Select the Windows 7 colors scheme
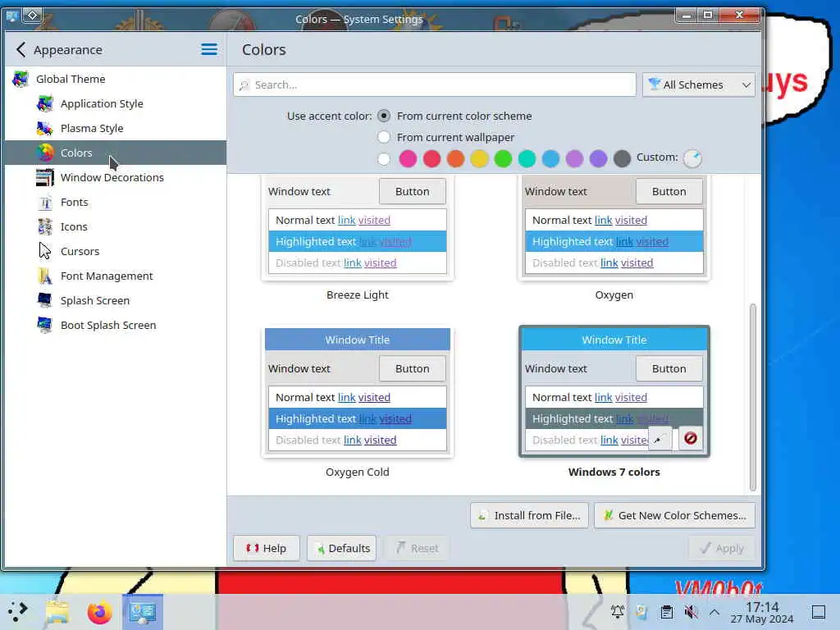Viewport: 840px width, 630px height. [x=614, y=392]
